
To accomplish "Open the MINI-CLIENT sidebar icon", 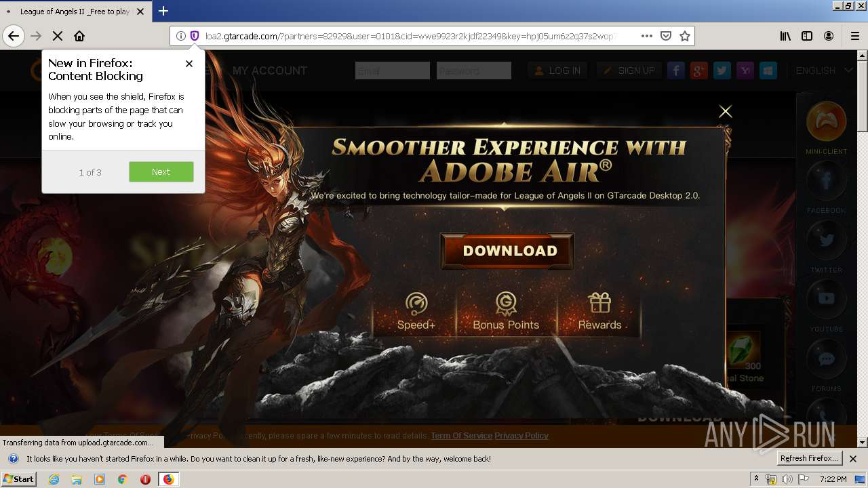I will (x=826, y=122).
